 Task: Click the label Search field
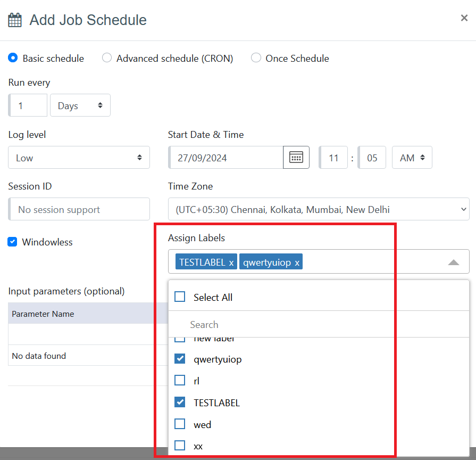319,324
